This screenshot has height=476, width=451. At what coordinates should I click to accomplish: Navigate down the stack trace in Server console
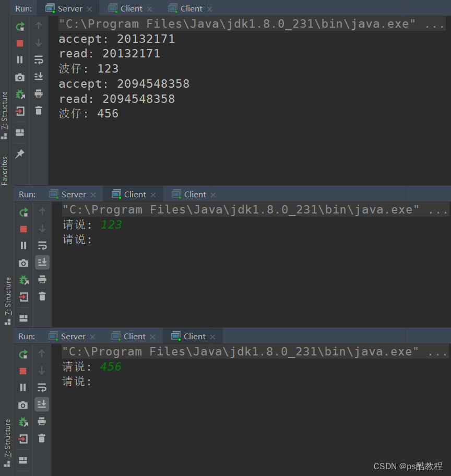point(38,43)
